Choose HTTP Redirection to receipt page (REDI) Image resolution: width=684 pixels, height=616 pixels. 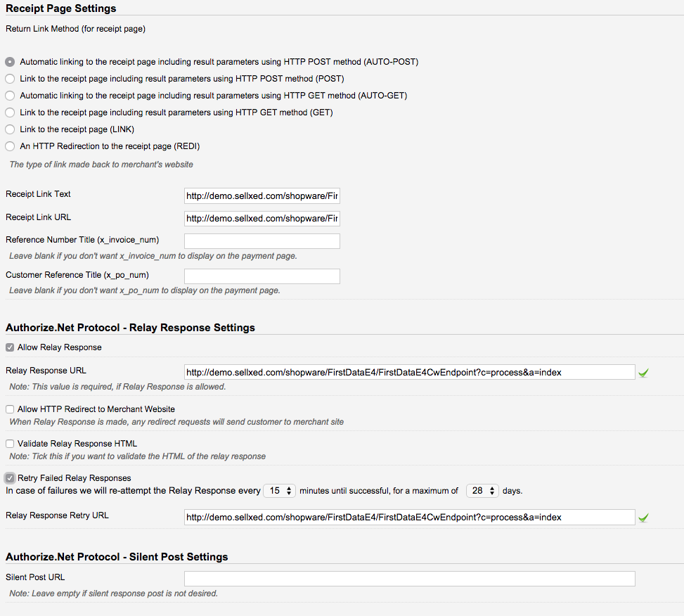click(10, 146)
